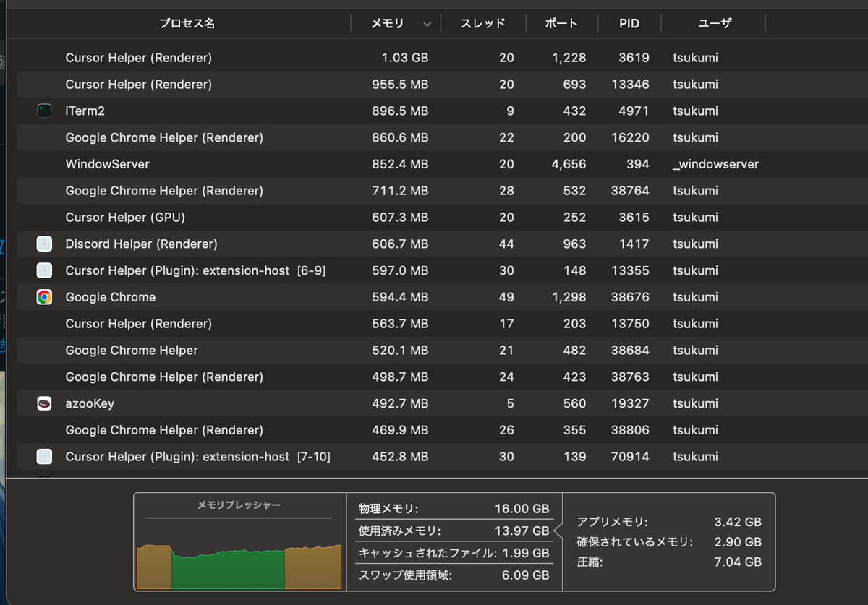The height and width of the screenshot is (605, 868).
Task: Click thread count 44 for Discord Helper
Action: point(506,244)
